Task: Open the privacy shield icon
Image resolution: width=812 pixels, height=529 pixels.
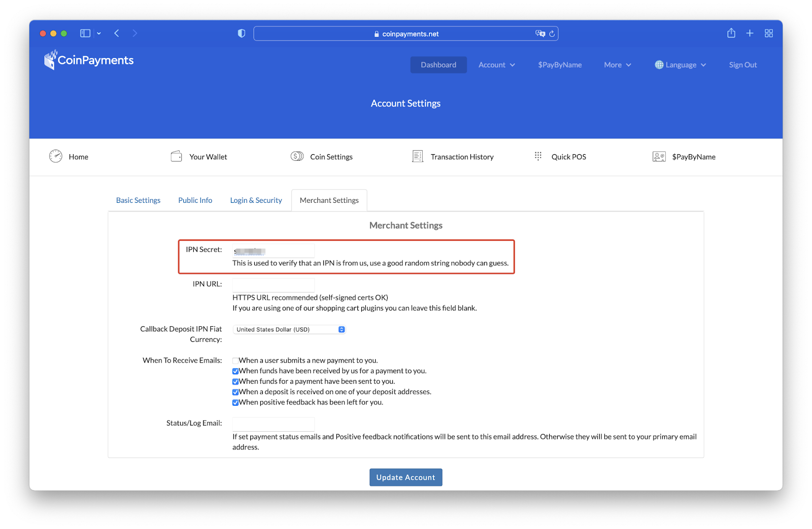Action: (x=242, y=33)
